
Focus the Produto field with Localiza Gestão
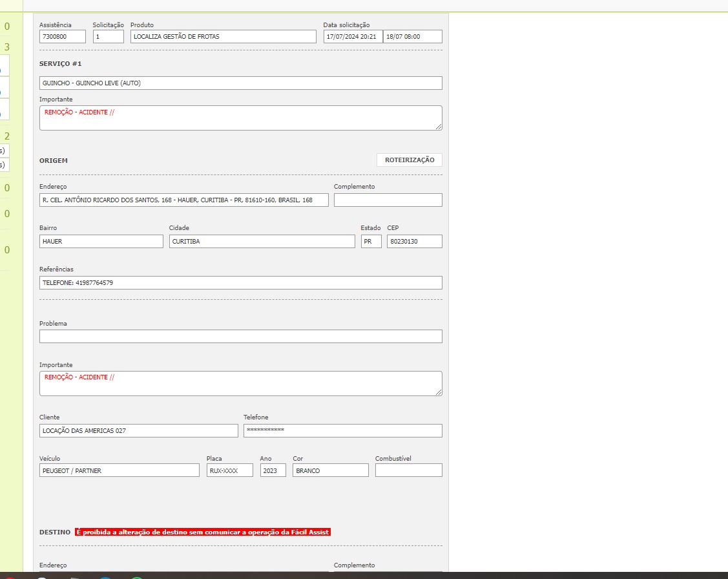pos(223,37)
